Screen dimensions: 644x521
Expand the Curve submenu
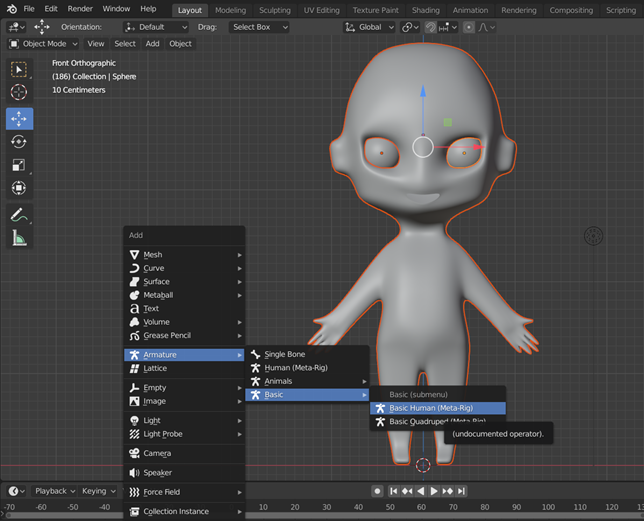click(x=184, y=268)
